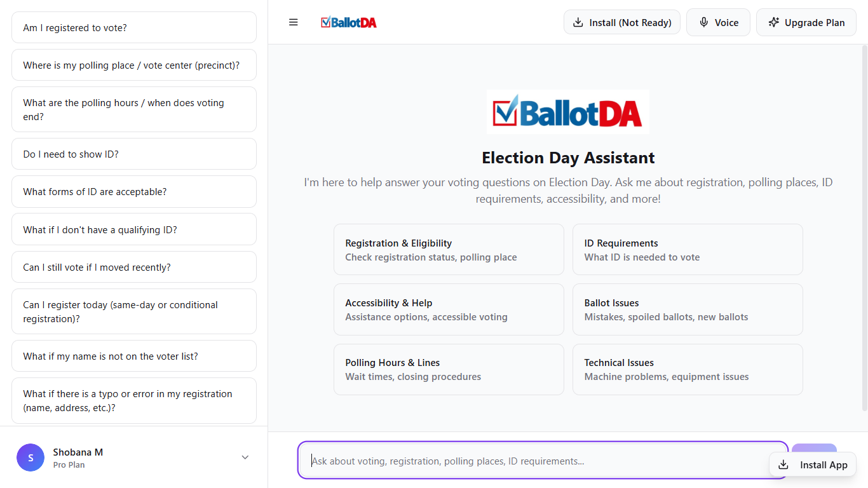Click Shobana M's profile avatar
Viewport: 868px width, 488px height.
tap(31, 457)
